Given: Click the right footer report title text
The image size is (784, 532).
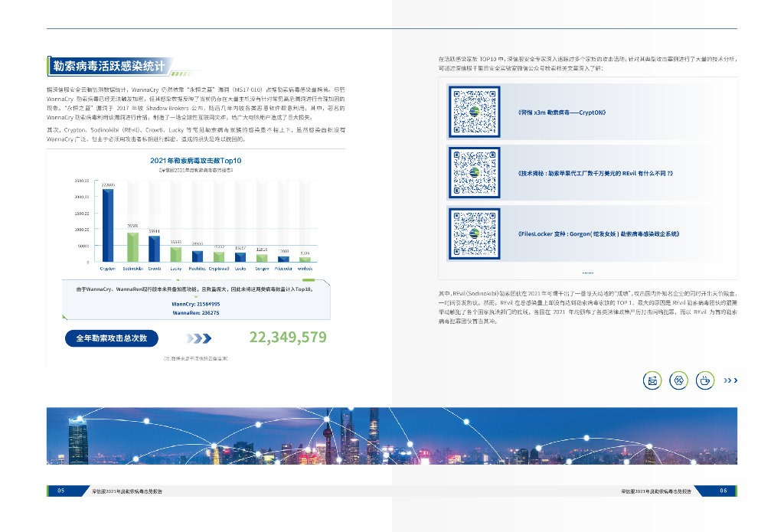Looking at the screenshot, I should point(656,491).
